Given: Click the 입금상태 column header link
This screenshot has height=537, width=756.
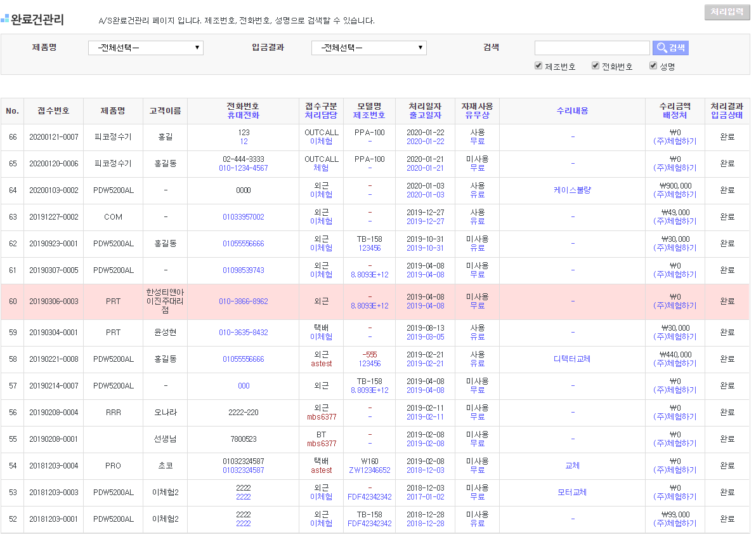Looking at the screenshot, I should [727, 116].
